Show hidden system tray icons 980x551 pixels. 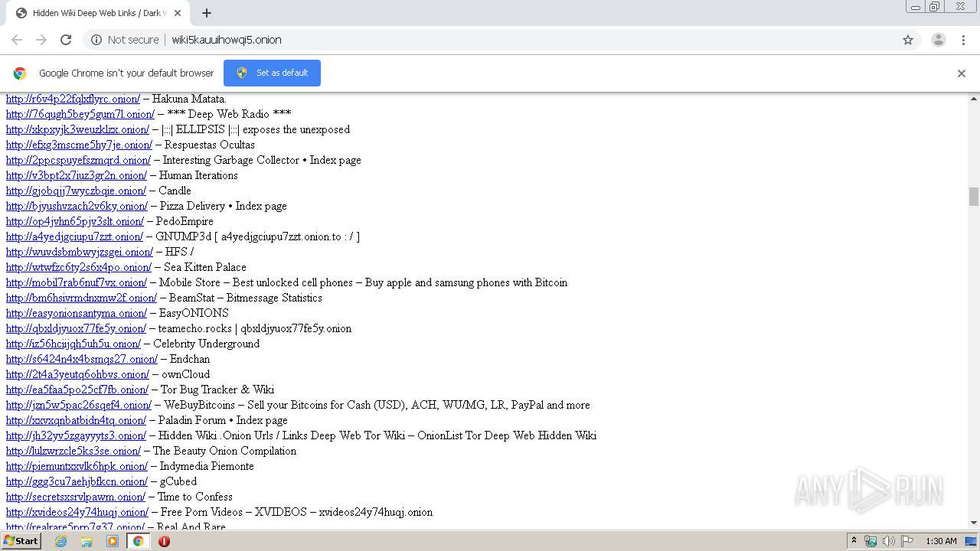[854, 541]
